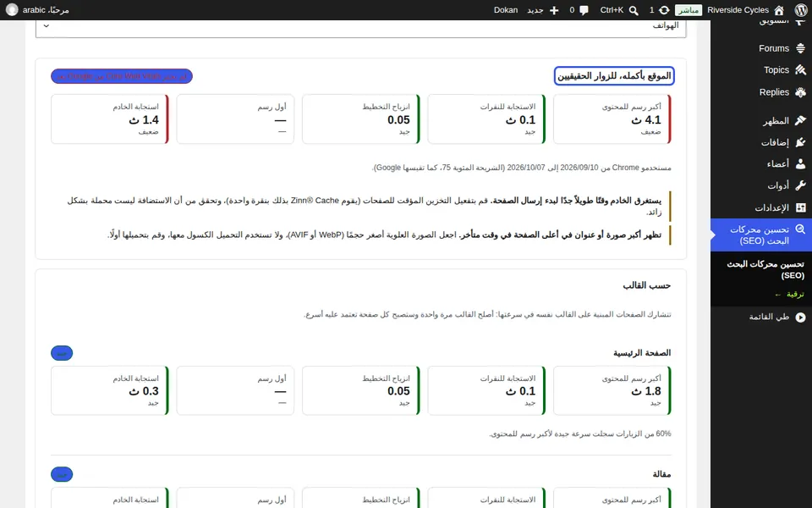Viewport: 812px width, 508px height.
Task: Click the أعضاء person icon
Action: (x=801, y=163)
